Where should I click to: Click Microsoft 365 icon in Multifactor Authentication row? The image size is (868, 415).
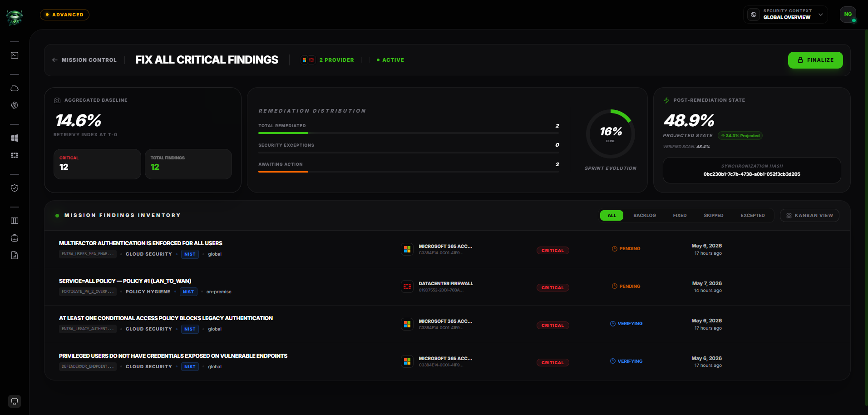(x=407, y=249)
